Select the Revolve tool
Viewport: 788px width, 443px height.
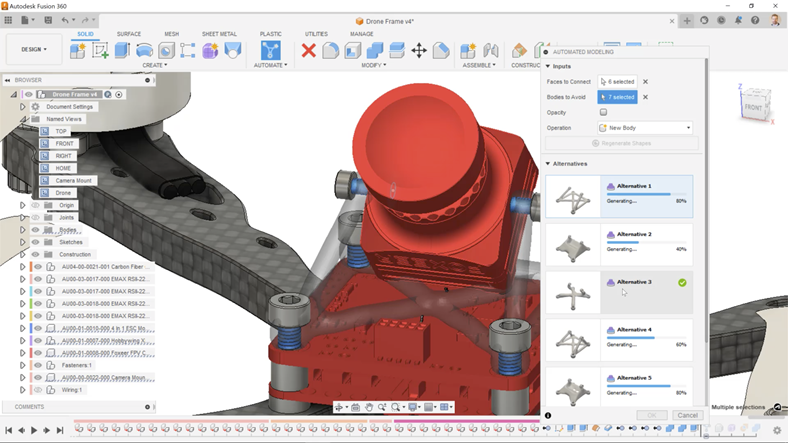click(x=144, y=50)
